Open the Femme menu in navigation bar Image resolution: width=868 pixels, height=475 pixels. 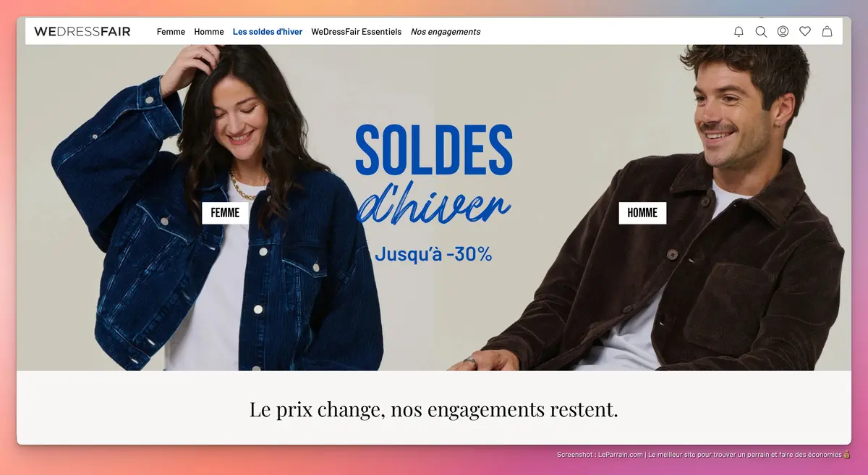(171, 32)
